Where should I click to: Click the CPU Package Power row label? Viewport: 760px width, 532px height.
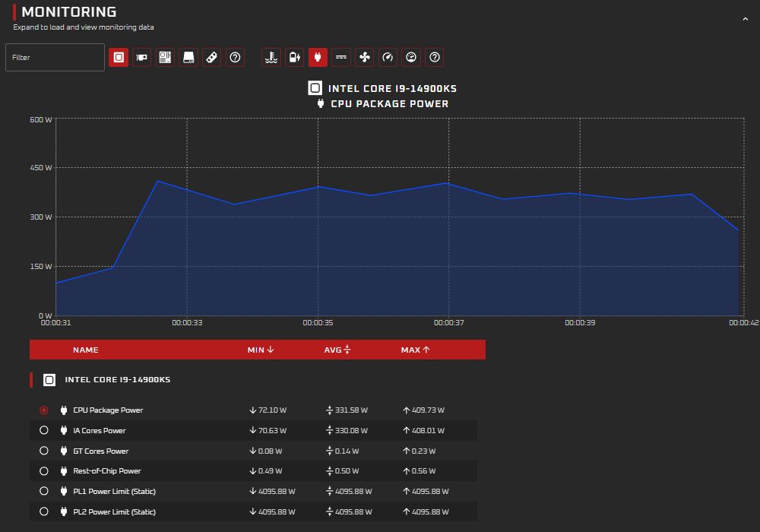108,410
